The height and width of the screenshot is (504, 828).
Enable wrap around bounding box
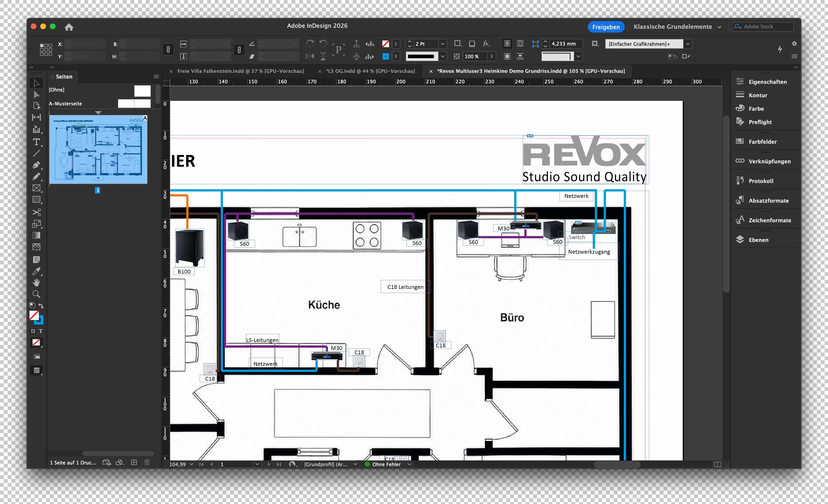[520, 44]
